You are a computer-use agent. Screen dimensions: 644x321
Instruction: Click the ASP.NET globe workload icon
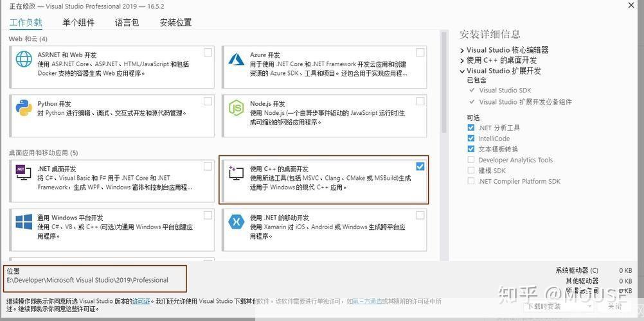(x=24, y=59)
